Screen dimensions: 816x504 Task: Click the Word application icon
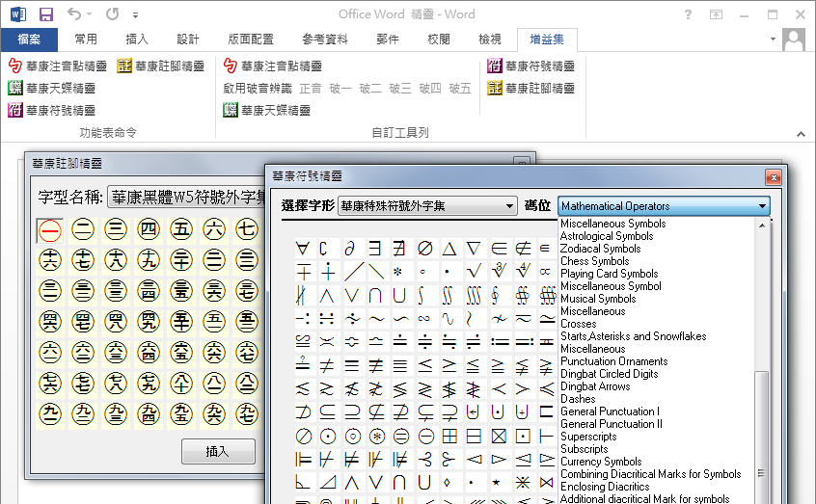18,14
